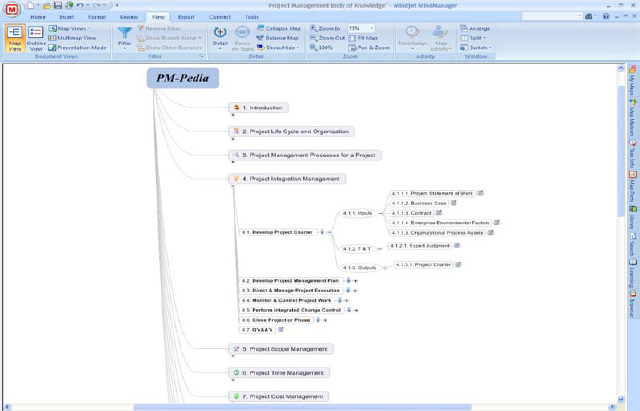Open My Maps side panel
Image resolution: width=640 pixels, height=411 pixels.
632,80
